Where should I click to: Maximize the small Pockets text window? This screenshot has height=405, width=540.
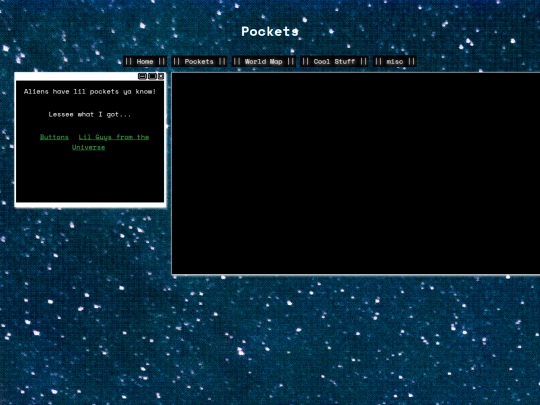(x=152, y=76)
